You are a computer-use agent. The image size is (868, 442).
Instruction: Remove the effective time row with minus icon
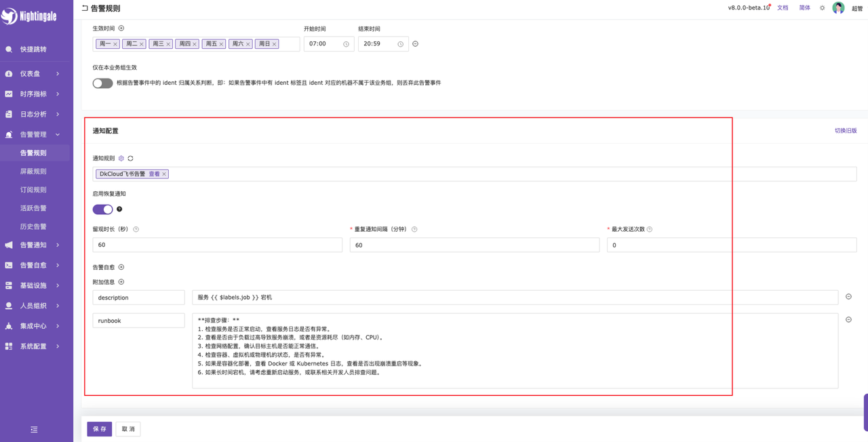(x=416, y=44)
